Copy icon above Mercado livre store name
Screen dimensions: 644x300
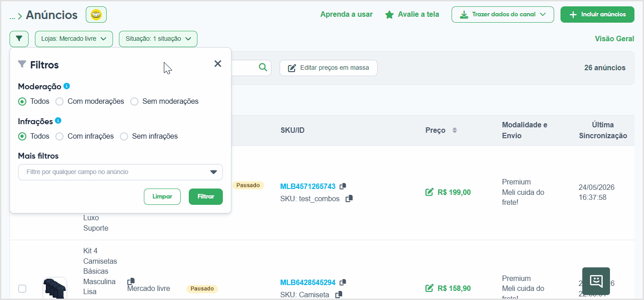coord(131,281)
